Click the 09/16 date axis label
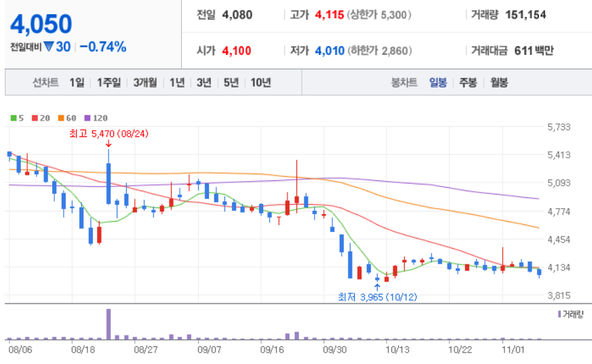 272,350
